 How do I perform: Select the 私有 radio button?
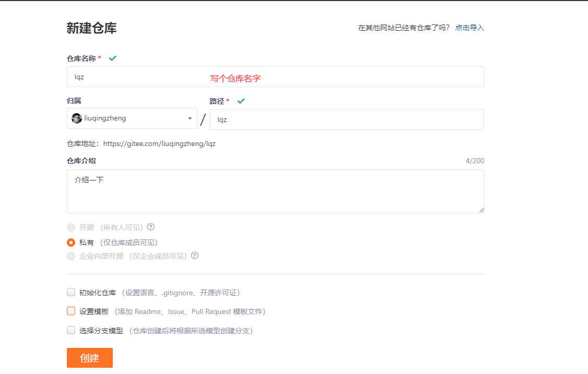[71, 243]
